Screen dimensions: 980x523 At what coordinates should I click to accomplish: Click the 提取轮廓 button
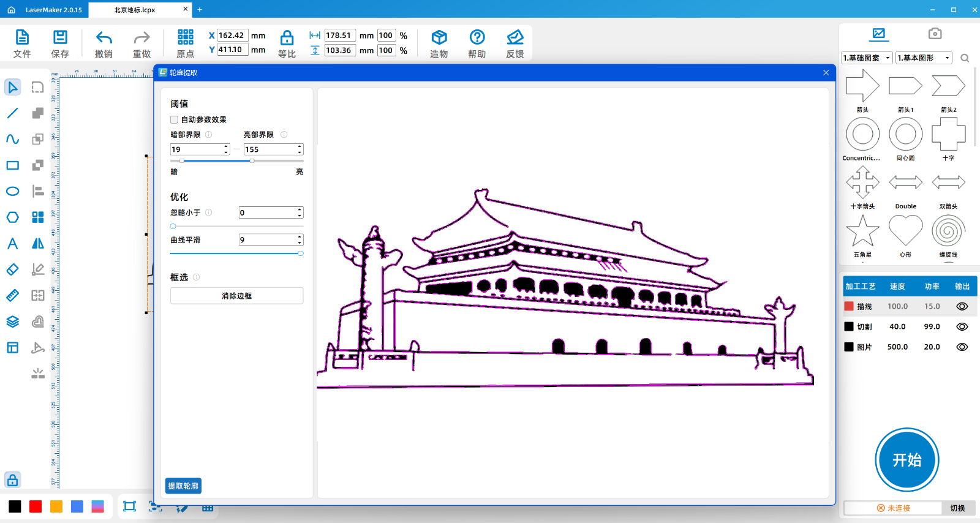point(183,486)
